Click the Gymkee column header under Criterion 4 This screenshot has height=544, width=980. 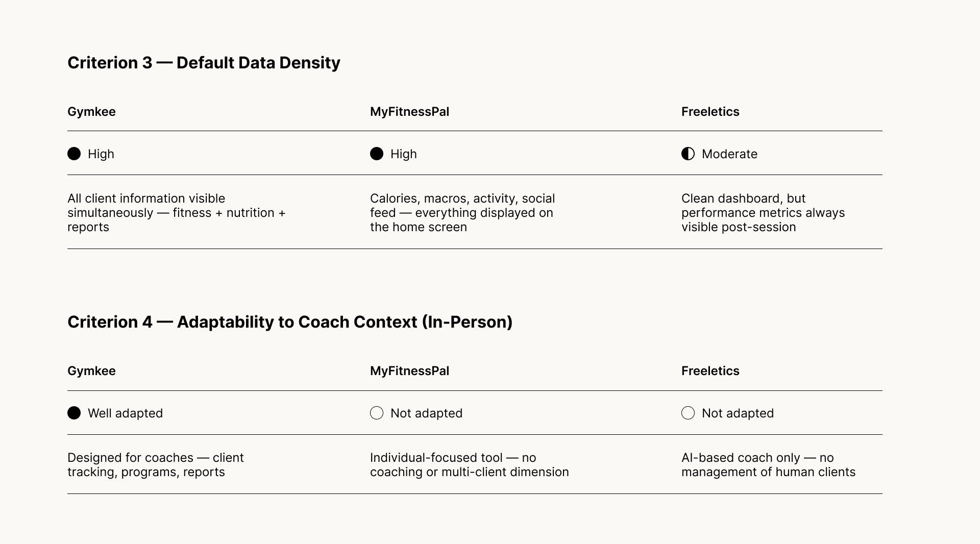(91, 371)
